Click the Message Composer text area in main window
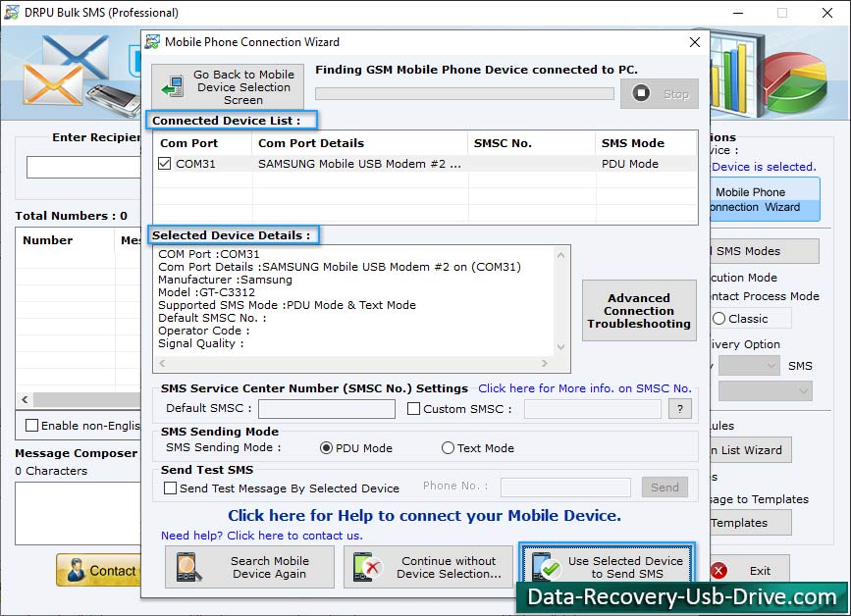The image size is (851, 616). point(79,513)
